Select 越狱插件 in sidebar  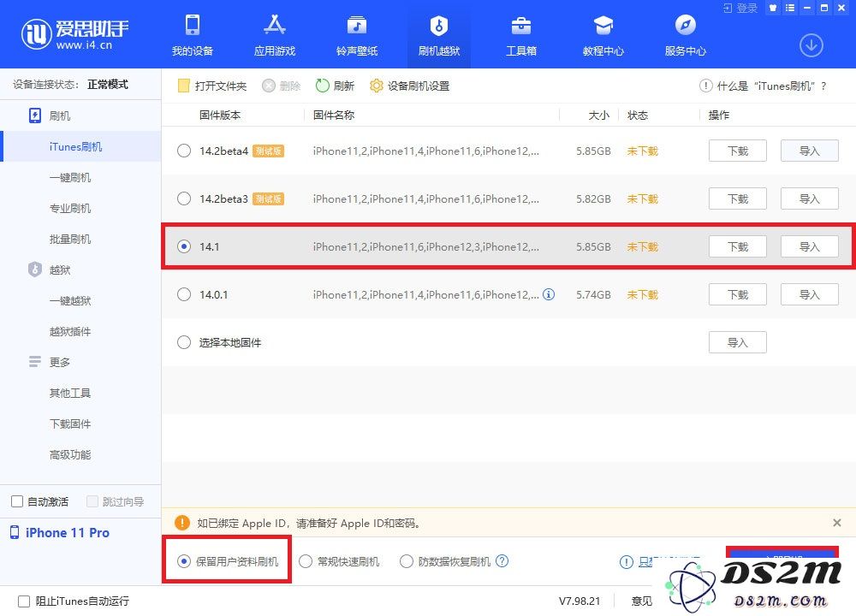coord(70,331)
